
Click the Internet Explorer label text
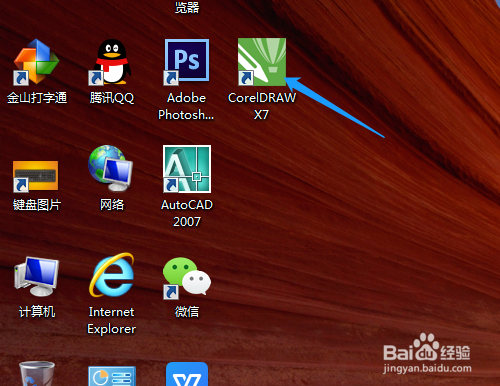(x=112, y=320)
